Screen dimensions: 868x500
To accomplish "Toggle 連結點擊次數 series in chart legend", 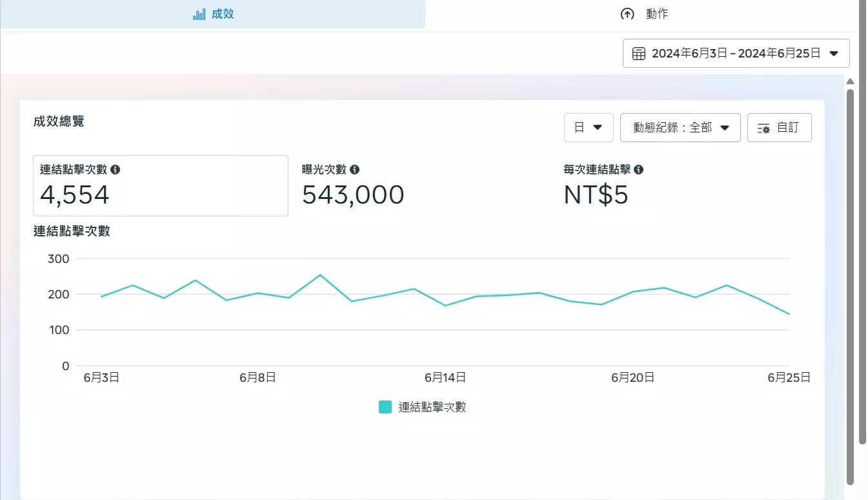I will (432, 407).
